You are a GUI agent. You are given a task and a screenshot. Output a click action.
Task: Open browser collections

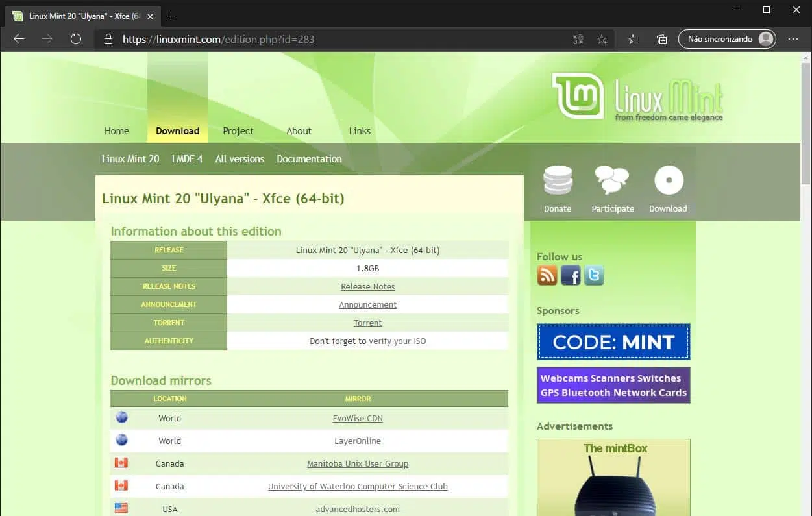661,39
